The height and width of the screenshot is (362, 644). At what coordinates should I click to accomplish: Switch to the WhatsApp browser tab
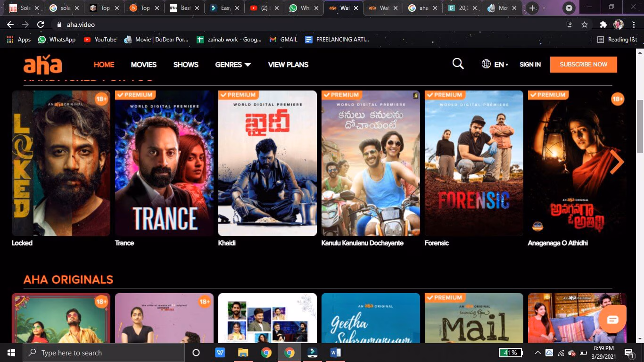(304, 8)
